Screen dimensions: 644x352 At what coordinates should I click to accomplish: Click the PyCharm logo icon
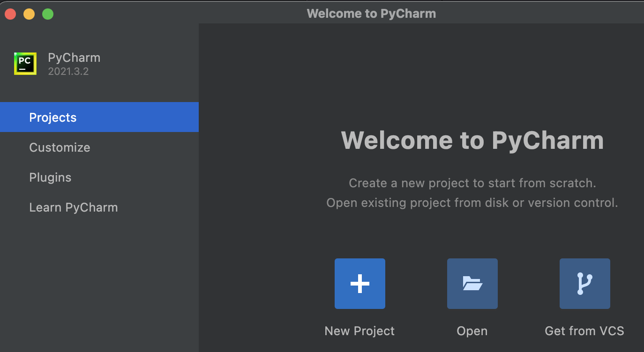tap(25, 64)
